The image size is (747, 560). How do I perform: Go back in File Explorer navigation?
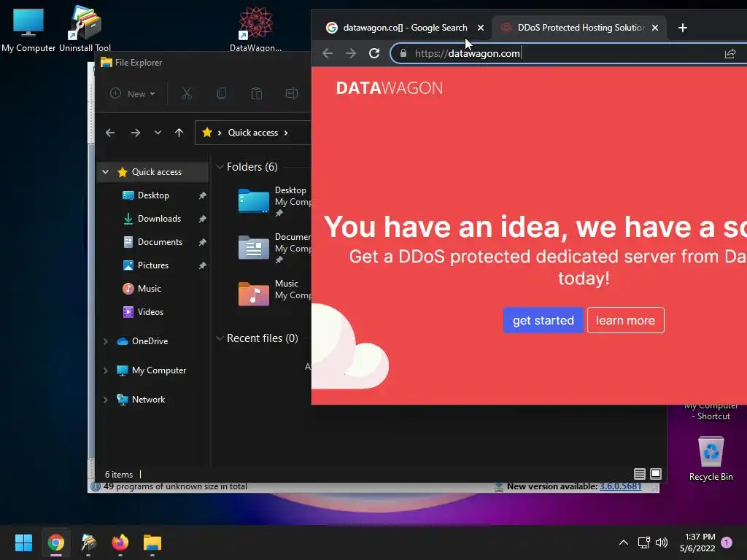point(110,133)
